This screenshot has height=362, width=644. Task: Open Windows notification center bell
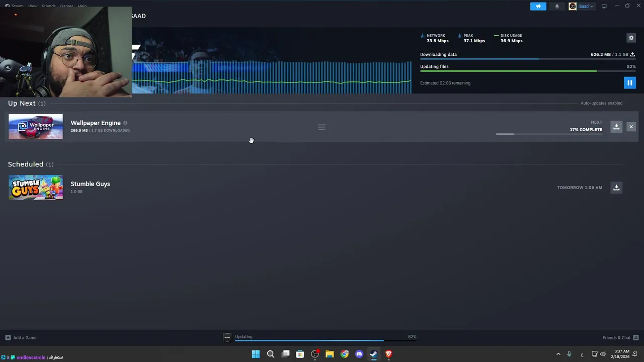coord(635,354)
